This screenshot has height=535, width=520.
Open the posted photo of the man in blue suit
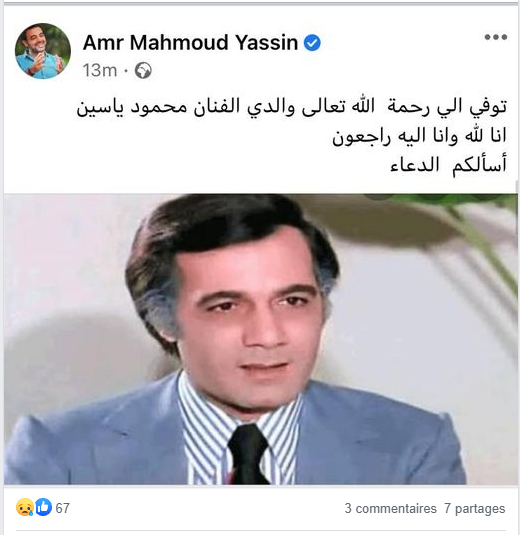[261, 339]
